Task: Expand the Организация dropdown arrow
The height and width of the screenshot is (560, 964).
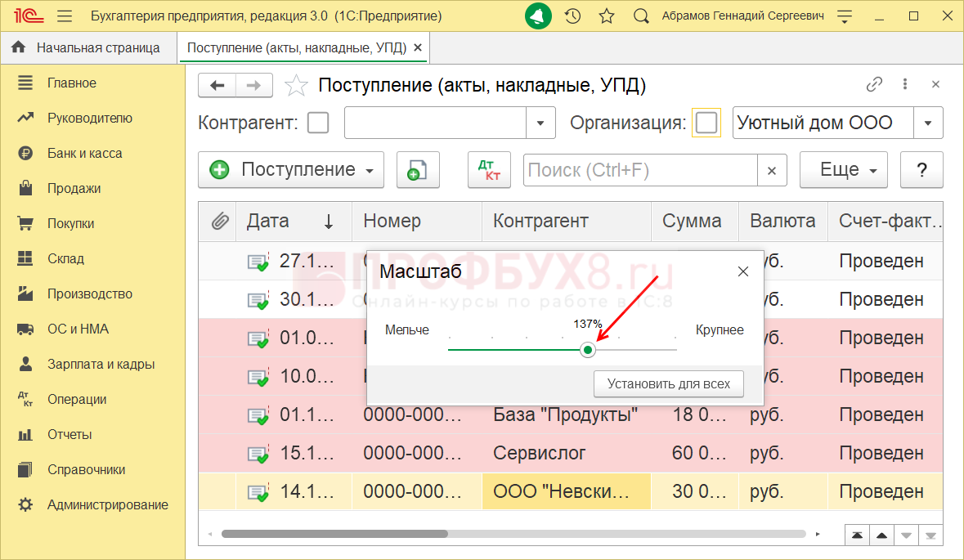Action: point(928,123)
